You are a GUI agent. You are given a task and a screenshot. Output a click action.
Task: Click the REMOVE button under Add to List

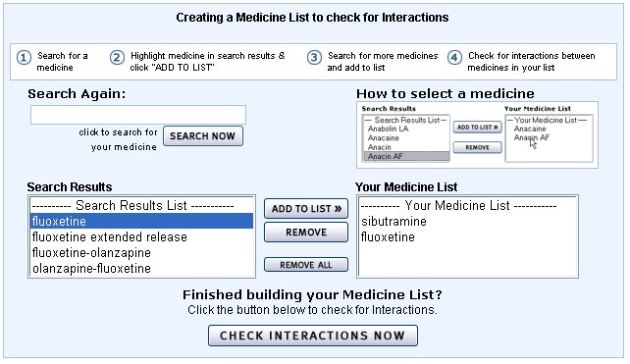(306, 233)
